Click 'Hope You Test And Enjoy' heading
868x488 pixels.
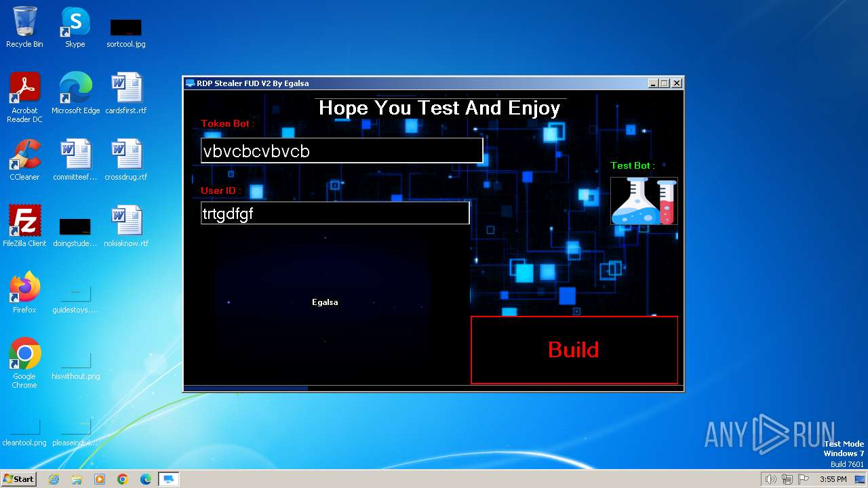440,108
